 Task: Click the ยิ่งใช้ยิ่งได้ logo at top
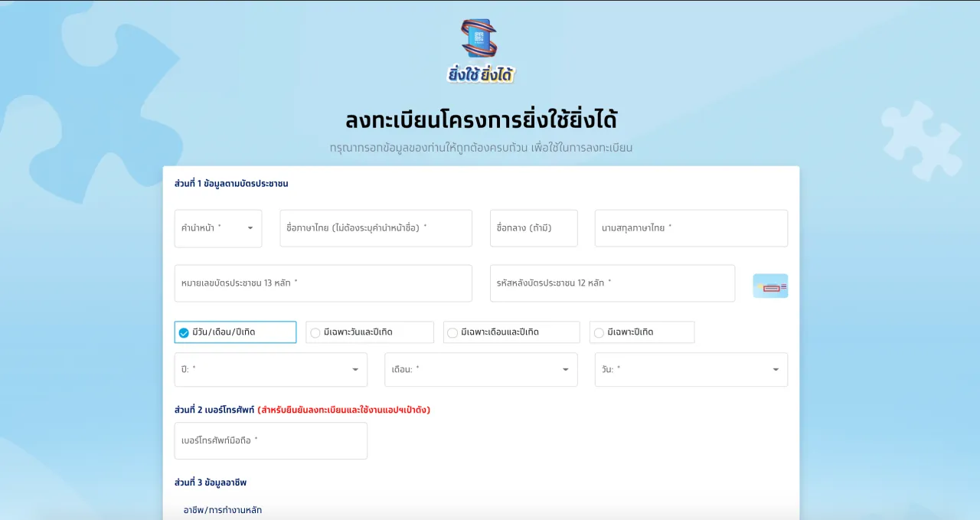coord(481,51)
